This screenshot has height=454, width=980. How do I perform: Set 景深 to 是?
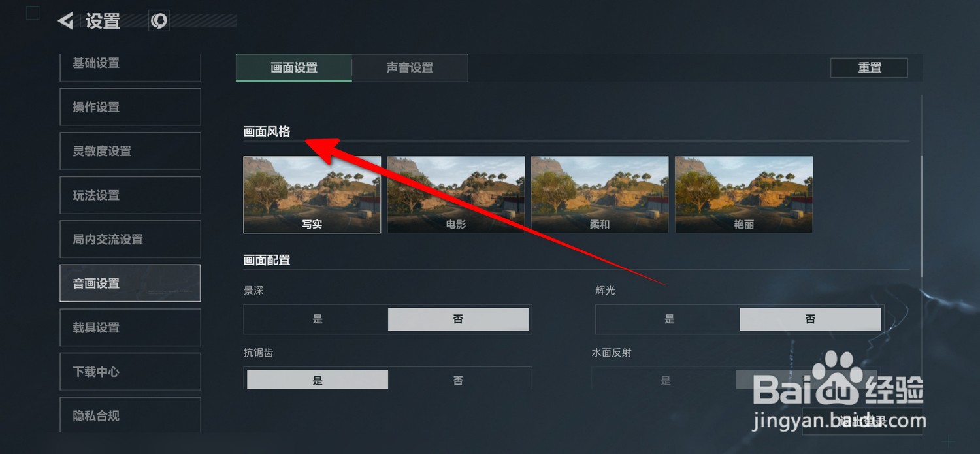click(x=318, y=319)
